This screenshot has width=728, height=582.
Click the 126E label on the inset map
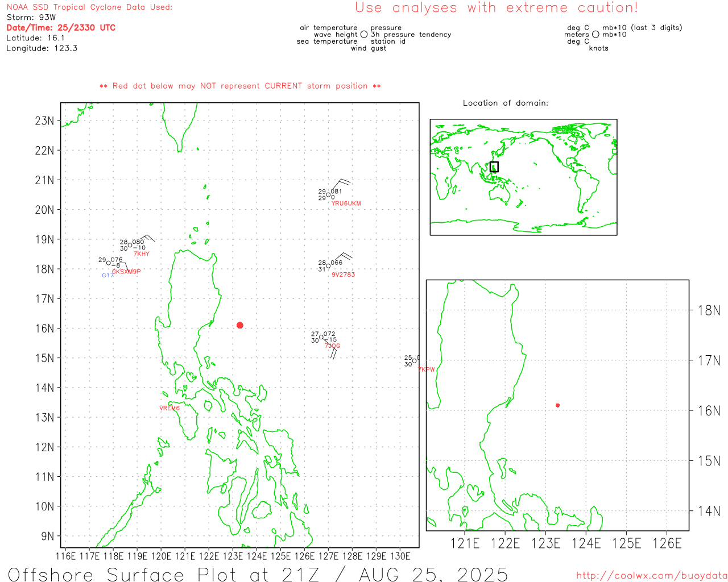coord(667,544)
